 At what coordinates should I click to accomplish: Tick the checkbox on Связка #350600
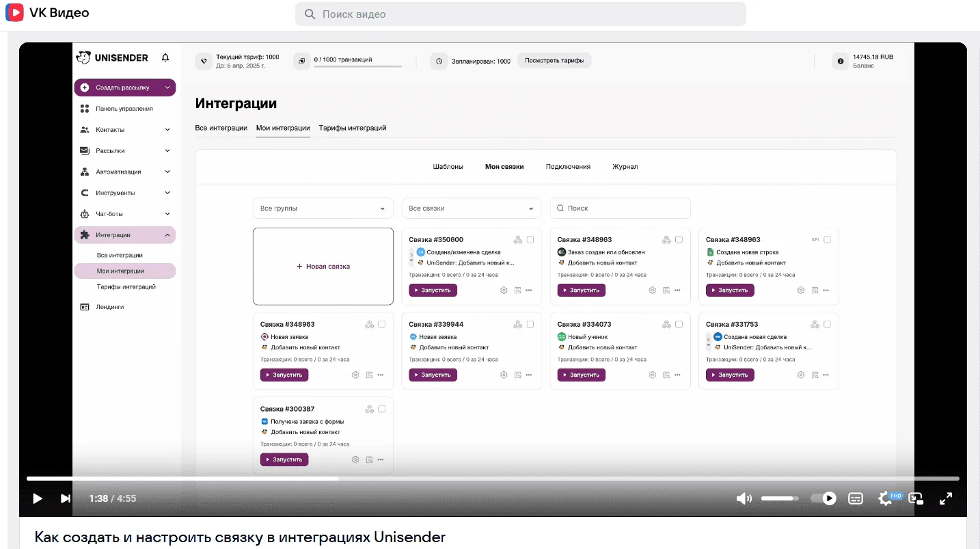(530, 240)
